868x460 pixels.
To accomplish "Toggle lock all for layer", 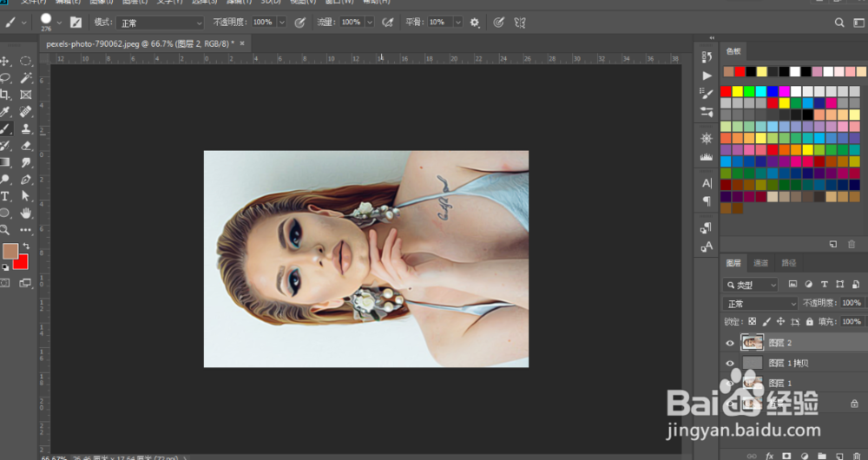I will 809,322.
